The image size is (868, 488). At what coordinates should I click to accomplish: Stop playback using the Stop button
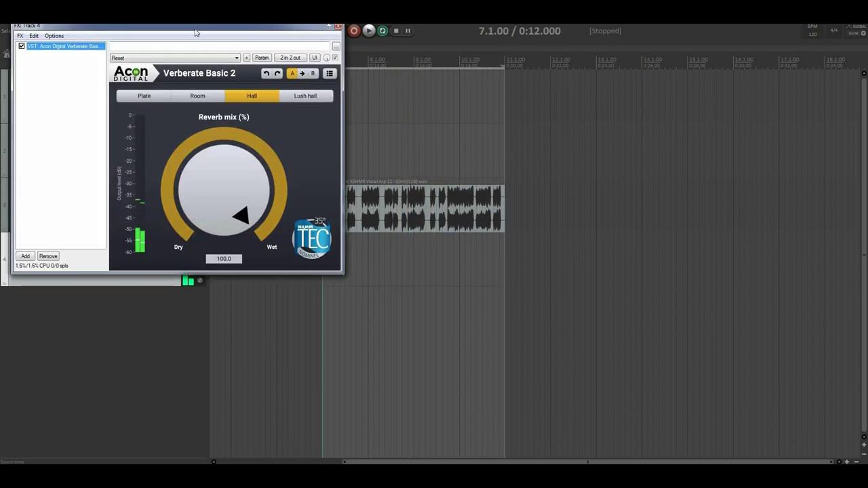tap(396, 30)
